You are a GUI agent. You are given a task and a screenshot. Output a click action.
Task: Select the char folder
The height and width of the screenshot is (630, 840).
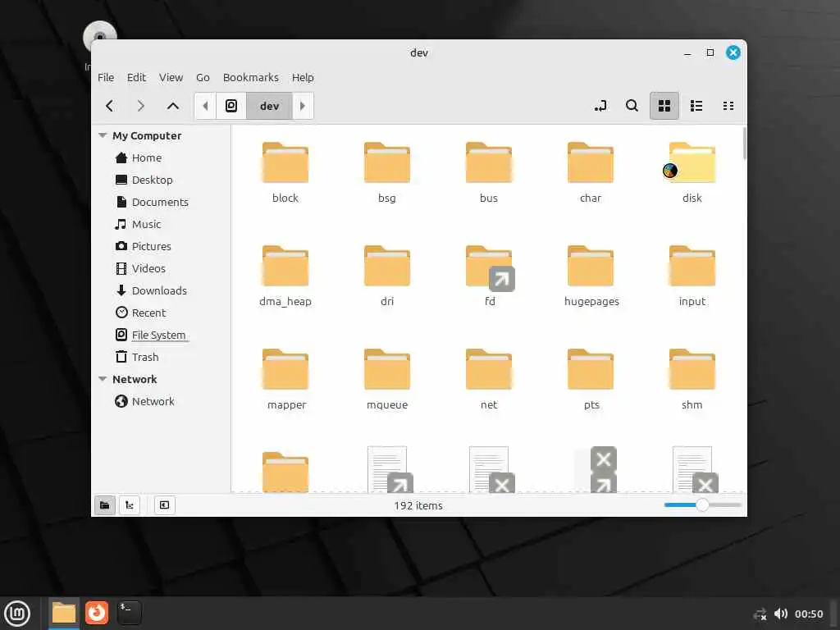point(591,172)
